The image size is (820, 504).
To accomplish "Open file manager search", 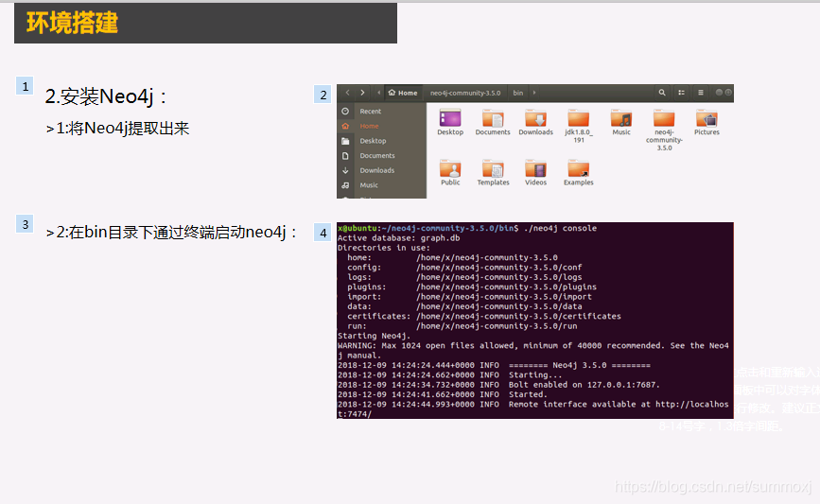I will point(662,93).
